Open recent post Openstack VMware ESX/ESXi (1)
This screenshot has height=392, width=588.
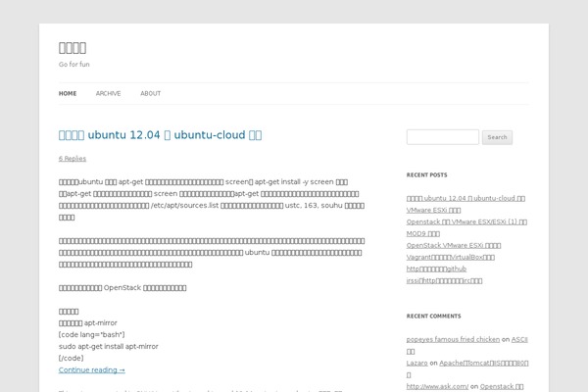pos(466,221)
